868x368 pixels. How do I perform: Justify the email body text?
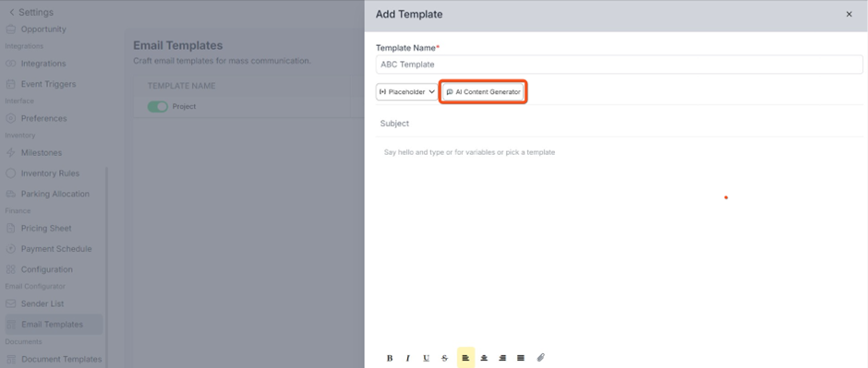521,358
